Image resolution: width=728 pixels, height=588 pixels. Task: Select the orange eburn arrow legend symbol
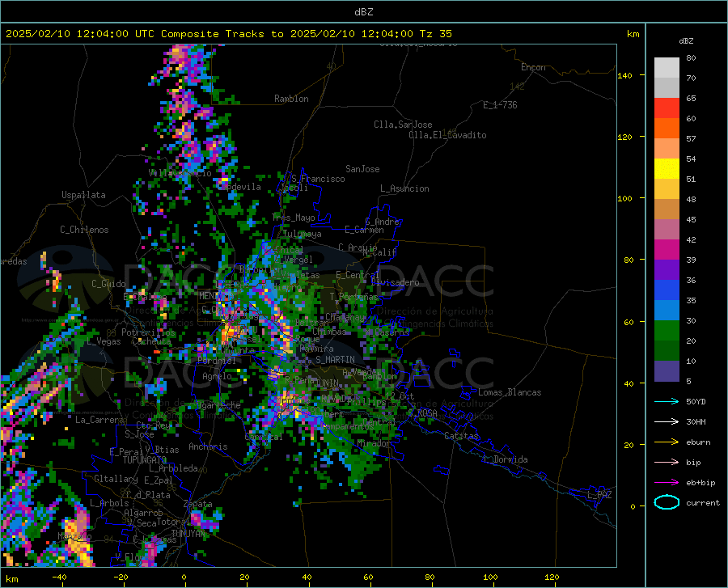point(667,442)
